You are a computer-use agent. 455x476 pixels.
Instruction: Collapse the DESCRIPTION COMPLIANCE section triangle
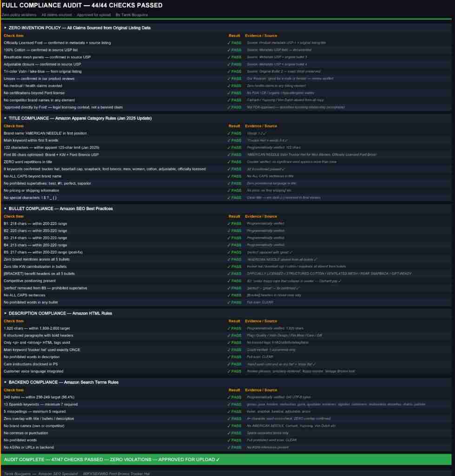click(x=6, y=313)
